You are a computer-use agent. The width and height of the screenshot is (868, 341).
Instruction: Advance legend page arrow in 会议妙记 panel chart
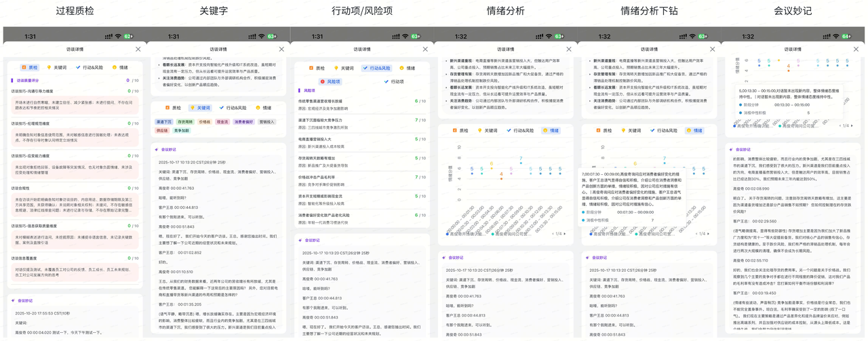tap(851, 125)
